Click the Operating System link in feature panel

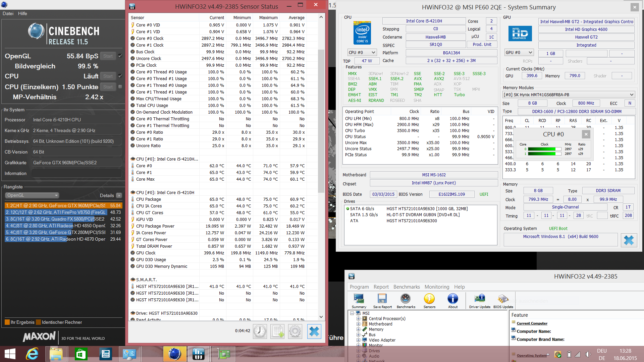tap(532, 356)
